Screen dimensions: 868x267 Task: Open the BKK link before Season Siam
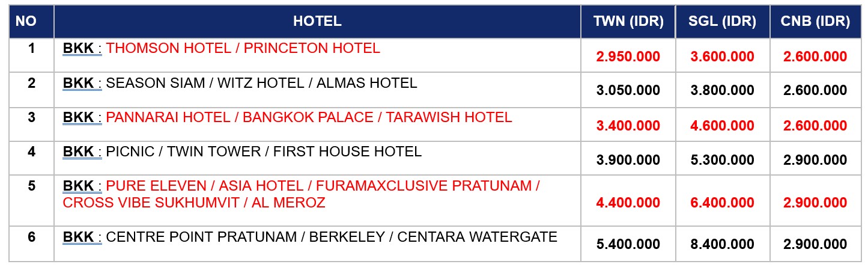tap(79, 83)
